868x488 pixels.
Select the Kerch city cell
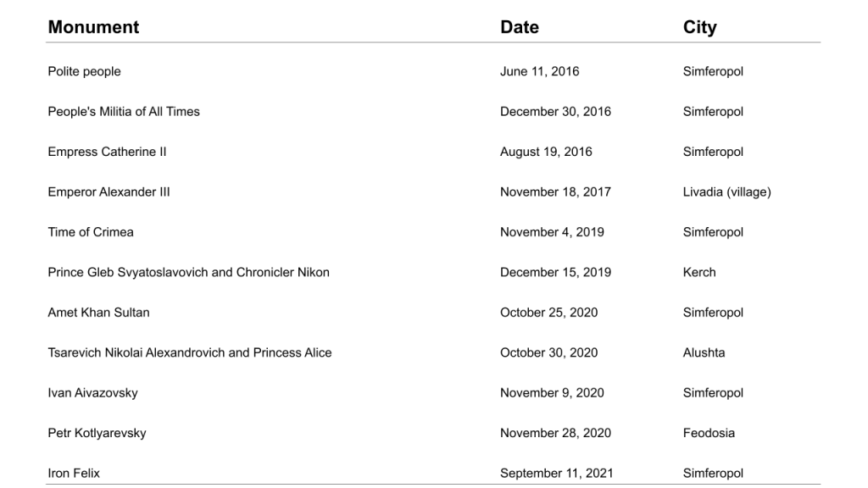tap(699, 272)
